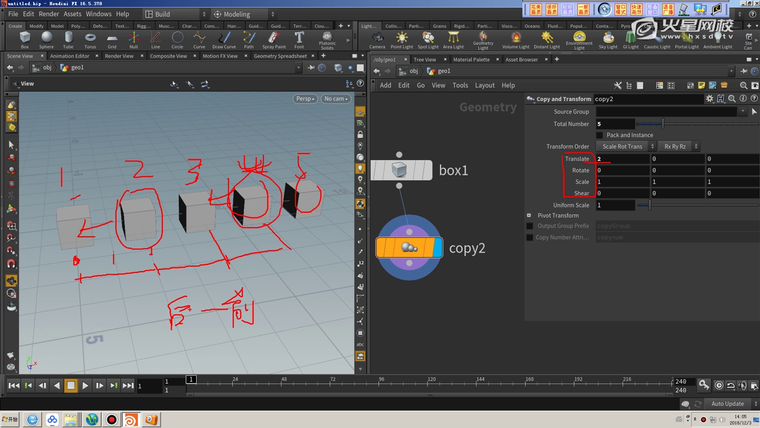Collapse the Pivot Transform section
Screen dimensions: 760x428
(529, 215)
